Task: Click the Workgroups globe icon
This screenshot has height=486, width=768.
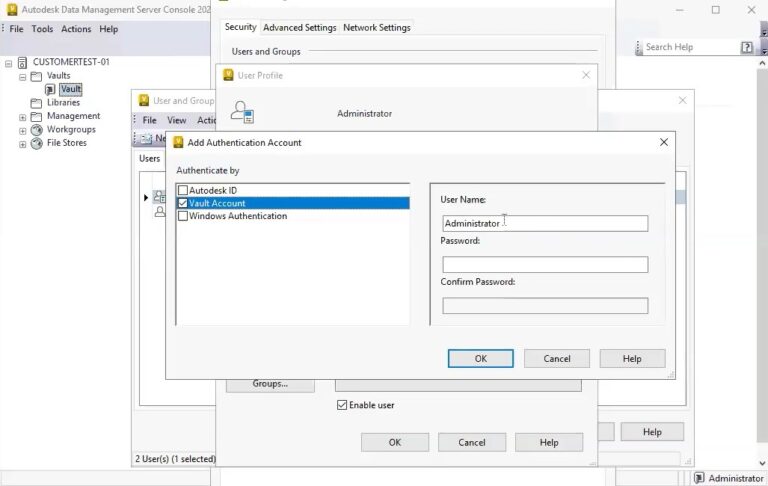Action: click(x=37, y=130)
